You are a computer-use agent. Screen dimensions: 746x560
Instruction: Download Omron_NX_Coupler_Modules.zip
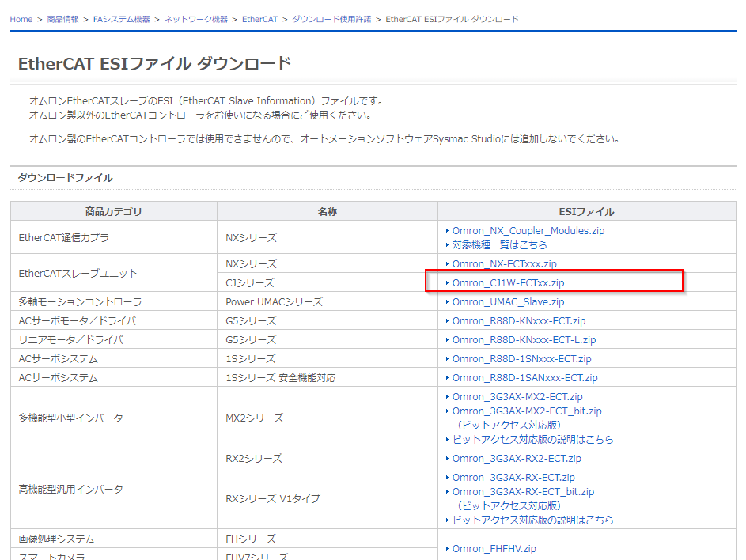point(528,231)
